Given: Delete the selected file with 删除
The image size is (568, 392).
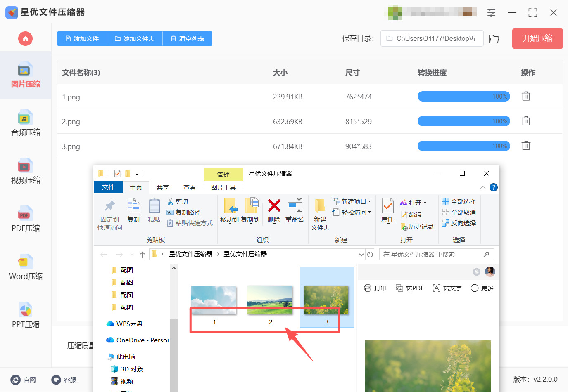Looking at the screenshot, I should pos(274,210).
